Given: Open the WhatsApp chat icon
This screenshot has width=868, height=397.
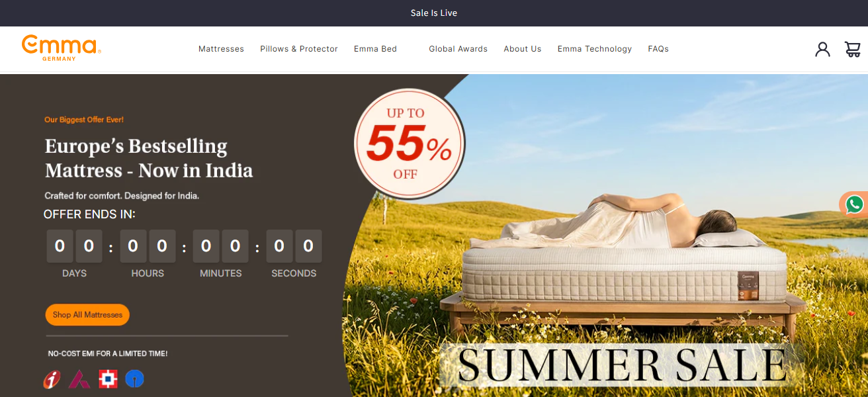Looking at the screenshot, I should (854, 204).
